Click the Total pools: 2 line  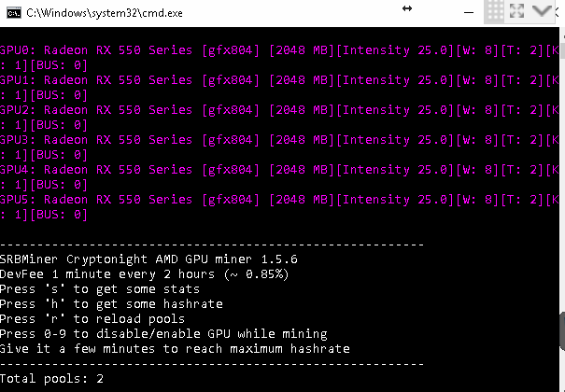point(51,379)
